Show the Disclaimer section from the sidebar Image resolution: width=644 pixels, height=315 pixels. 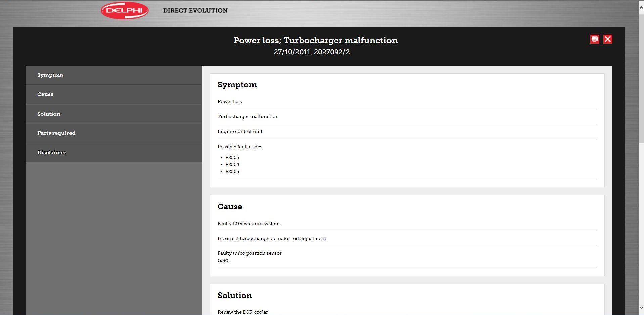pos(52,153)
